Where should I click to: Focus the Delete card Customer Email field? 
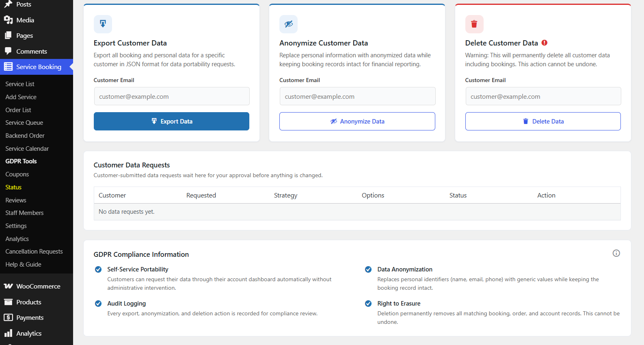[543, 96]
